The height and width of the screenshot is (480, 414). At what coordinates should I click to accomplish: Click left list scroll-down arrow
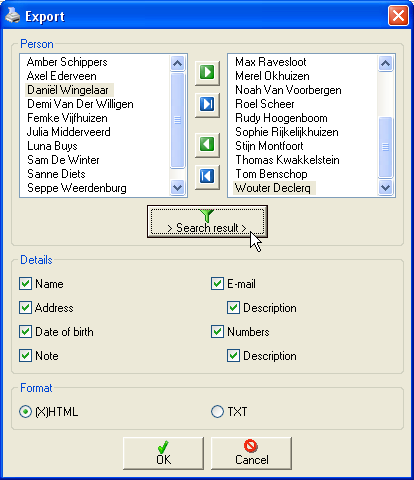point(177,187)
